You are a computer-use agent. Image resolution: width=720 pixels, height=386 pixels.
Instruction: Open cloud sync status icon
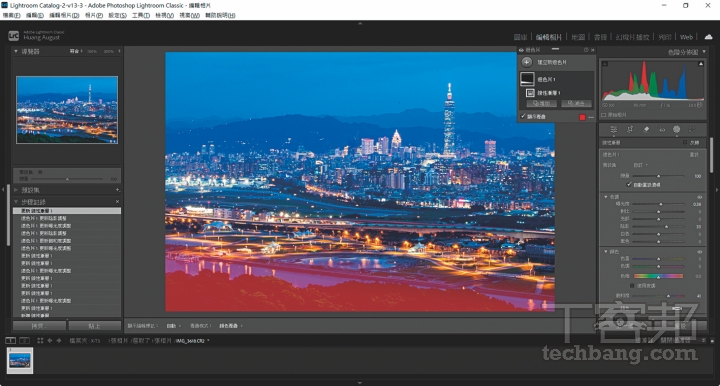(709, 37)
